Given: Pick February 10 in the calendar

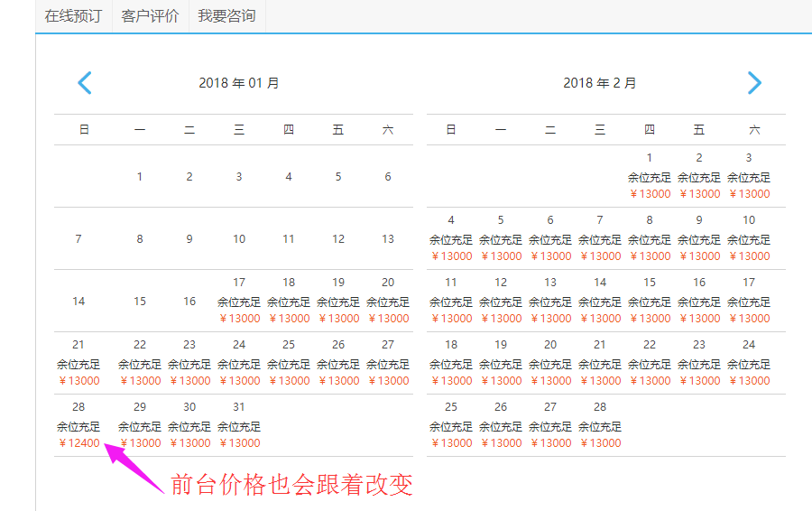Looking at the screenshot, I should [x=749, y=238].
